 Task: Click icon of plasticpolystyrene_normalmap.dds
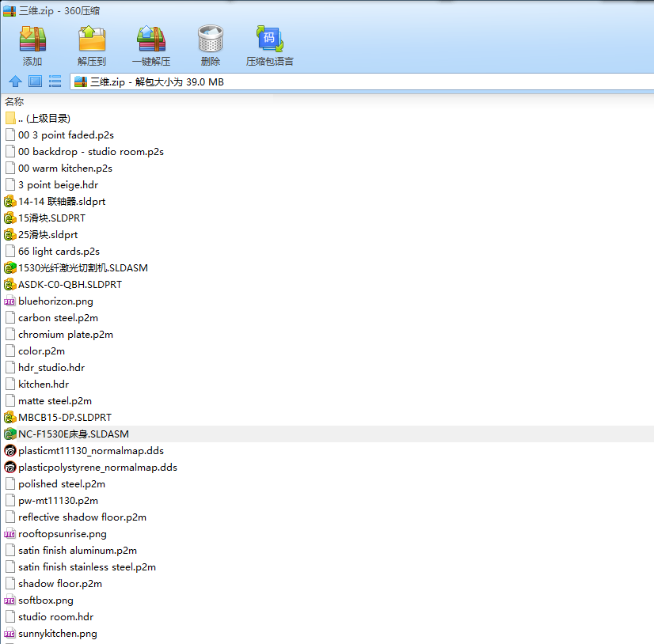tap(10, 468)
